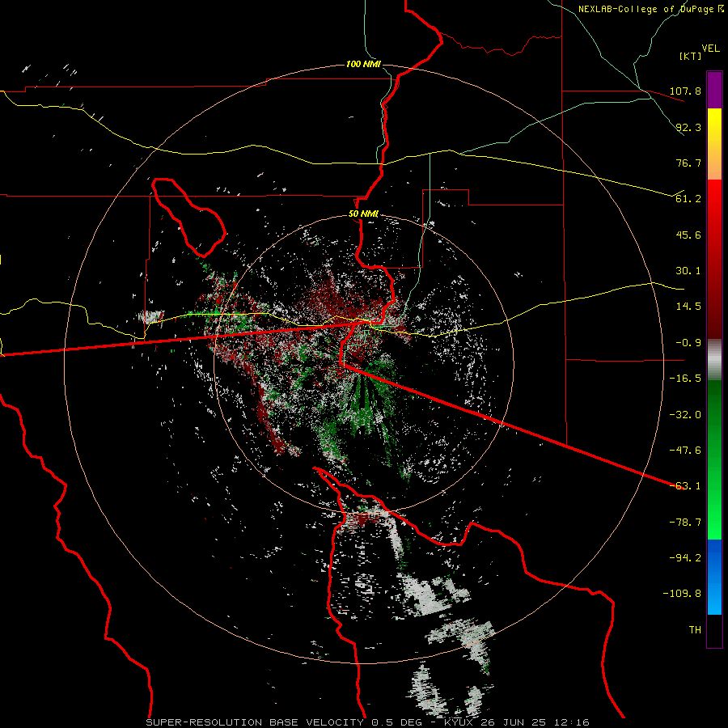Image resolution: width=728 pixels, height=728 pixels.
Task: Click the -16.5 scale value
Action: click(x=685, y=379)
